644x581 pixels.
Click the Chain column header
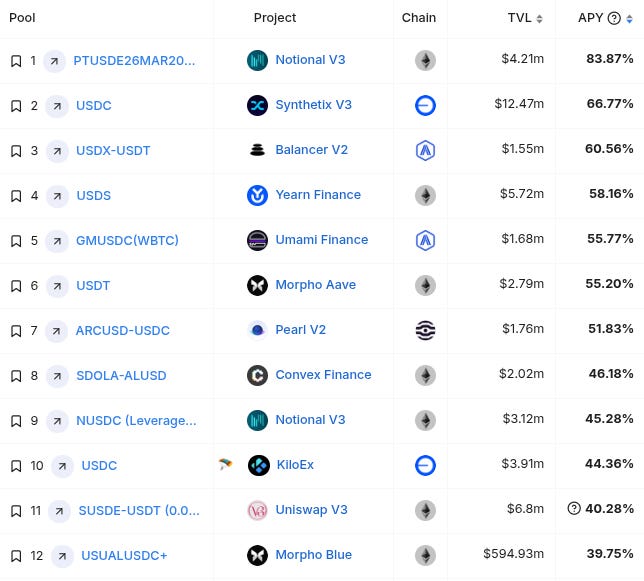[419, 18]
